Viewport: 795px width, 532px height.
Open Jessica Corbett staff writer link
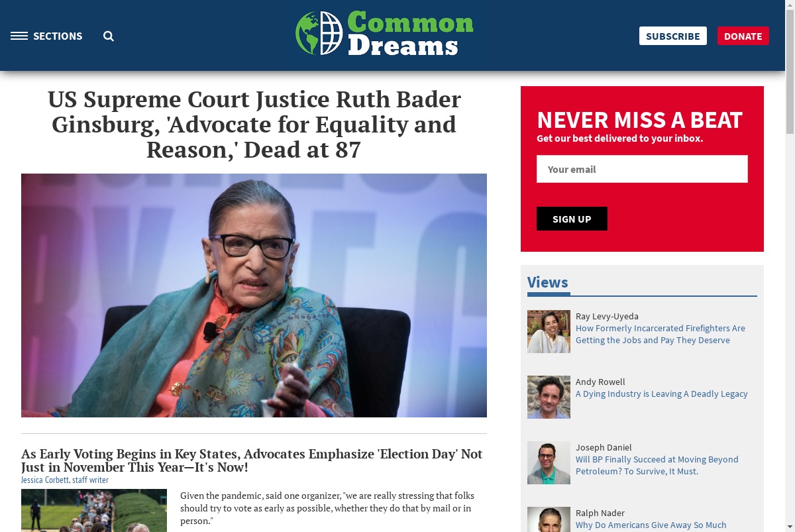64,480
